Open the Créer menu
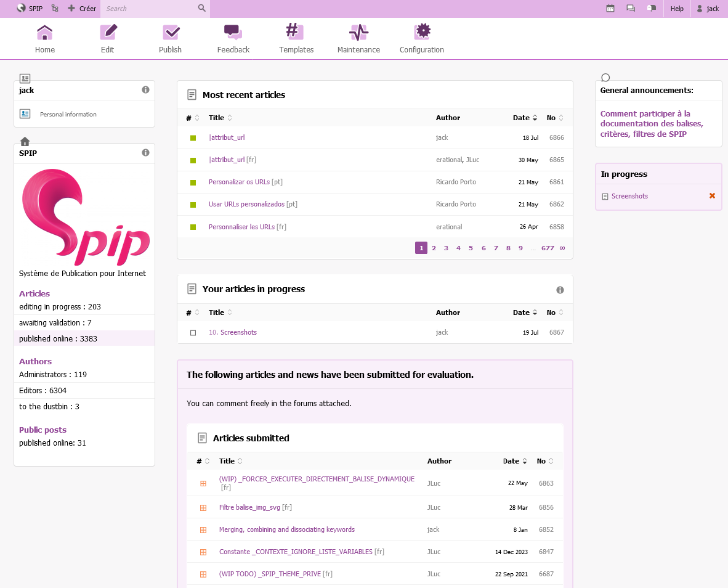Viewport: 728px width, 588px height. (x=82, y=9)
